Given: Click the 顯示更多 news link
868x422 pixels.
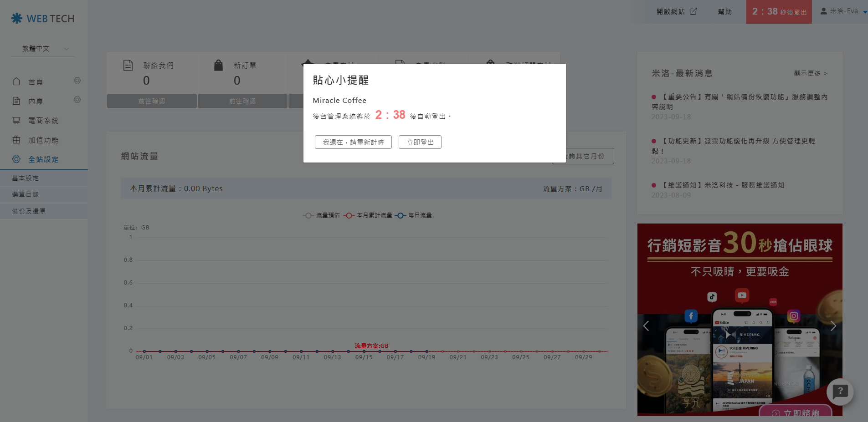Looking at the screenshot, I should [x=810, y=73].
